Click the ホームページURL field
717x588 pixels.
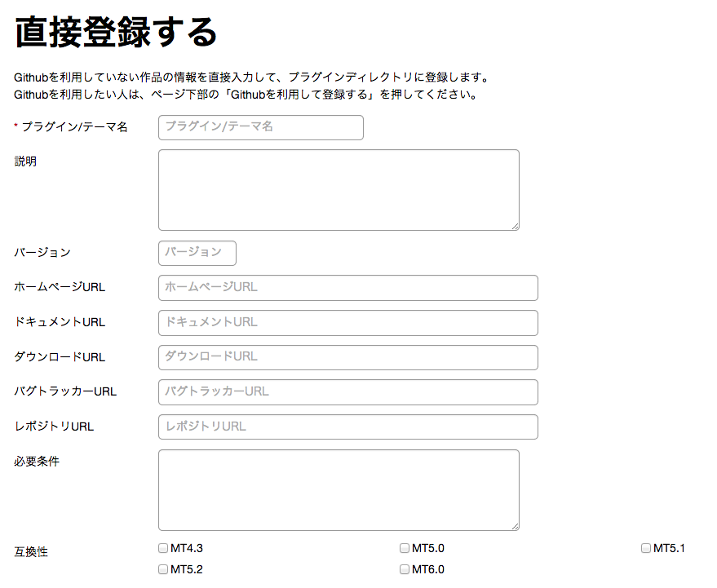pos(348,288)
